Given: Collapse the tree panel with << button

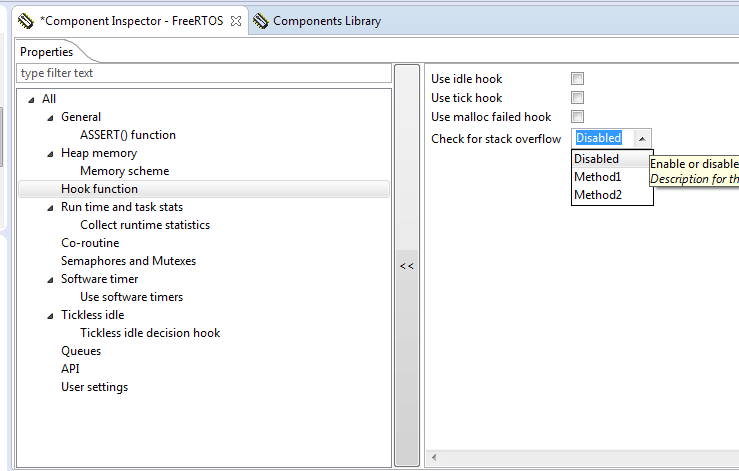Looking at the screenshot, I should click(x=407, y=265).
